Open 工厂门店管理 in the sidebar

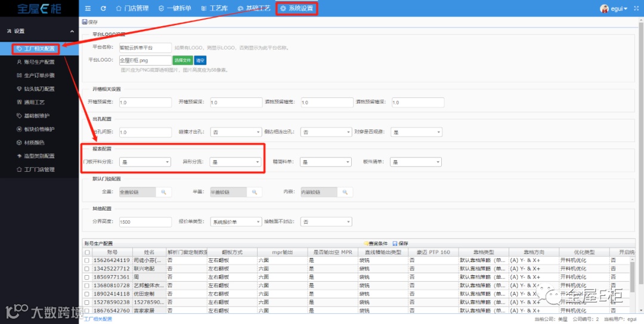(39, 169)
